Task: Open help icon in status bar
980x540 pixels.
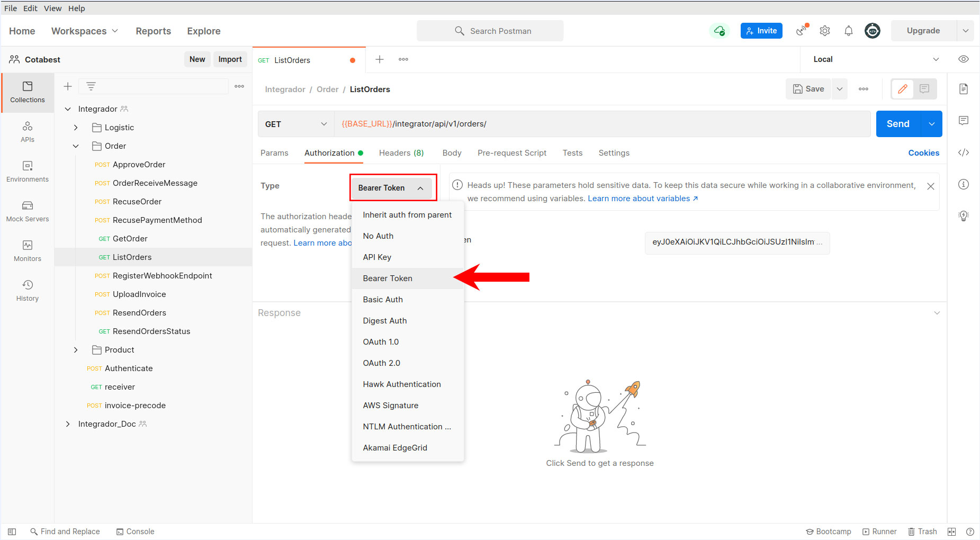Action: click(970, 532)
